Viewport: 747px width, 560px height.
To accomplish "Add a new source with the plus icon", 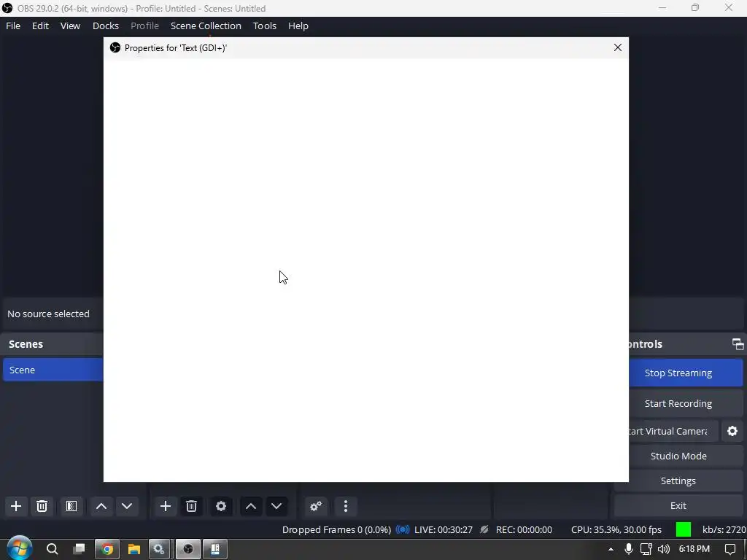I will [x=166, y=506].
